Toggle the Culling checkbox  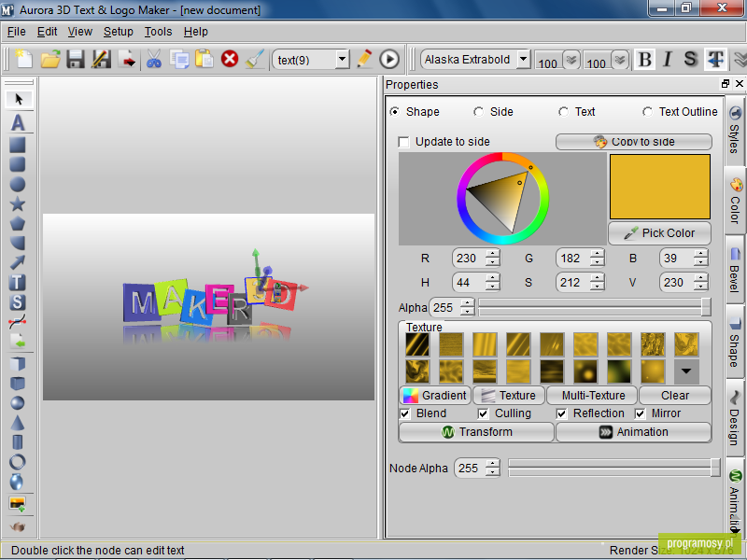point(483,413)
